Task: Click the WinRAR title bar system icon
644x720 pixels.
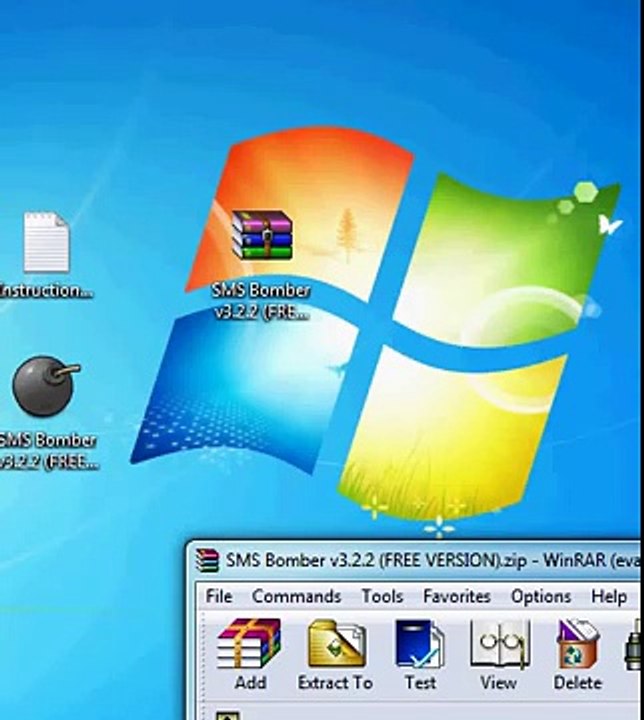Action: [207, 560]
